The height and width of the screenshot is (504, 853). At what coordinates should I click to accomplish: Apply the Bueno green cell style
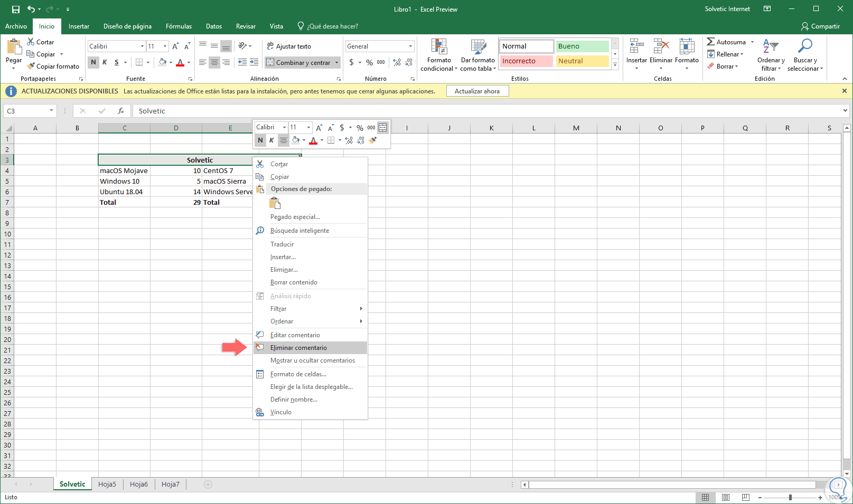(x=582, y=46)
